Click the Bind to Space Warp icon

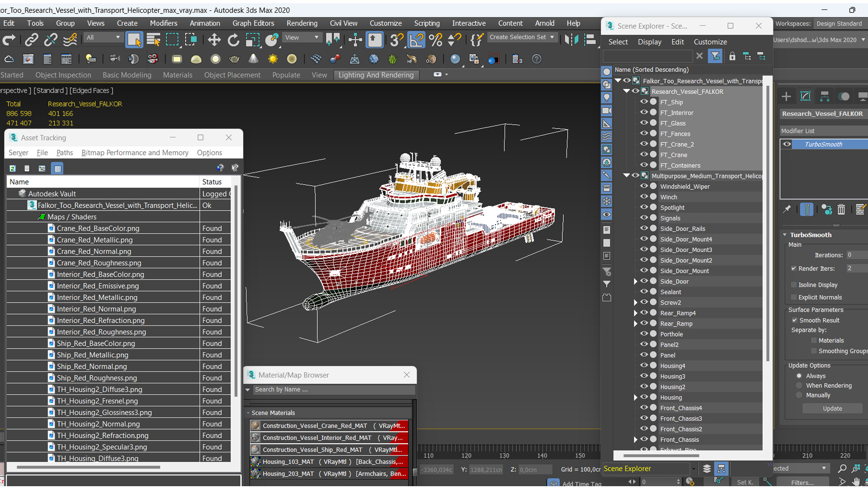click(70, 40)
